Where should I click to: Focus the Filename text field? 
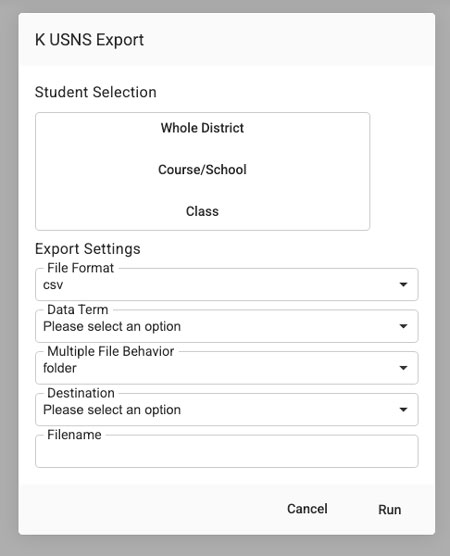point(227,451)
